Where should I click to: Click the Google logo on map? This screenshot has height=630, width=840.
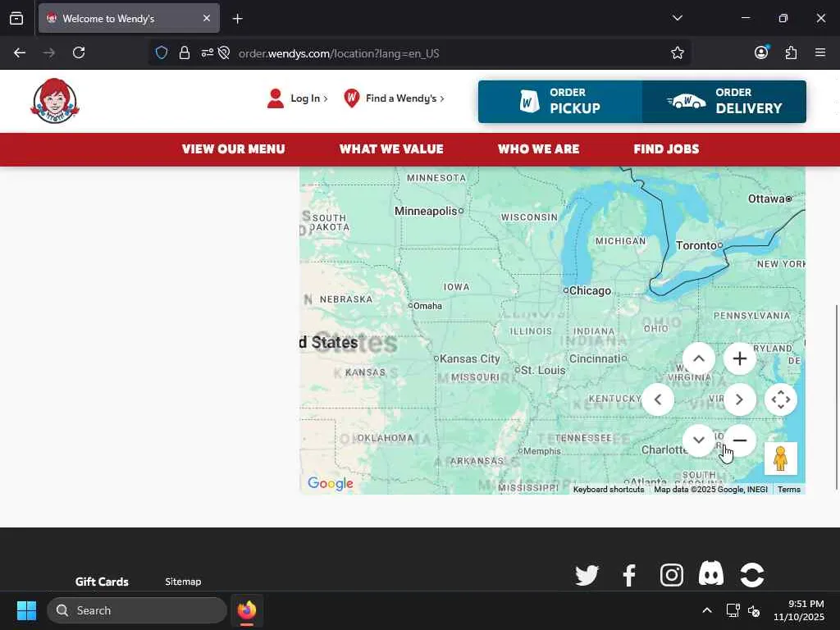[331, 483]
